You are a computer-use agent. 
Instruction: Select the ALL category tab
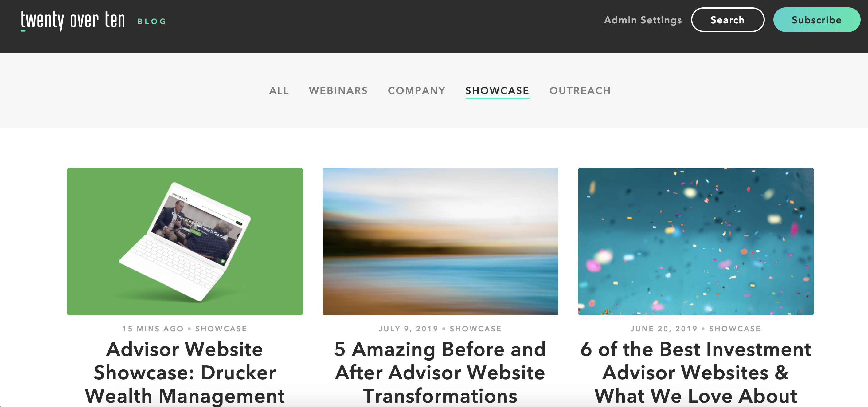[x=279, y=90]
